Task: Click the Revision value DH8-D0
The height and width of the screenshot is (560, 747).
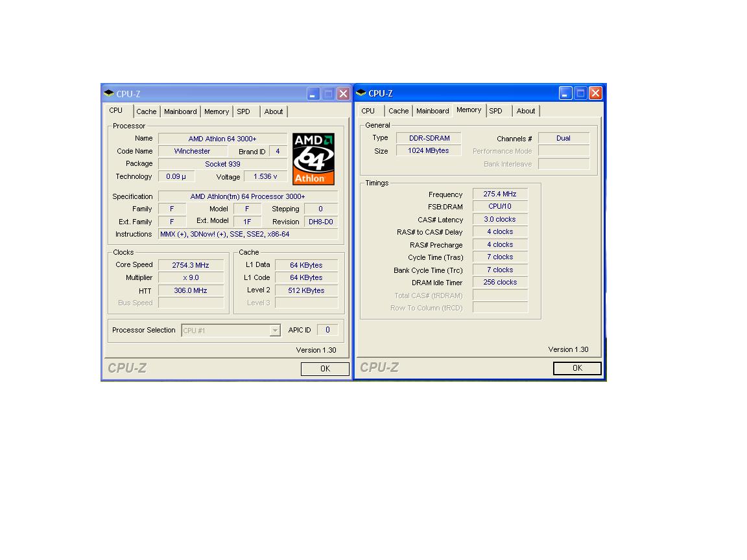Action: (321, 222)
